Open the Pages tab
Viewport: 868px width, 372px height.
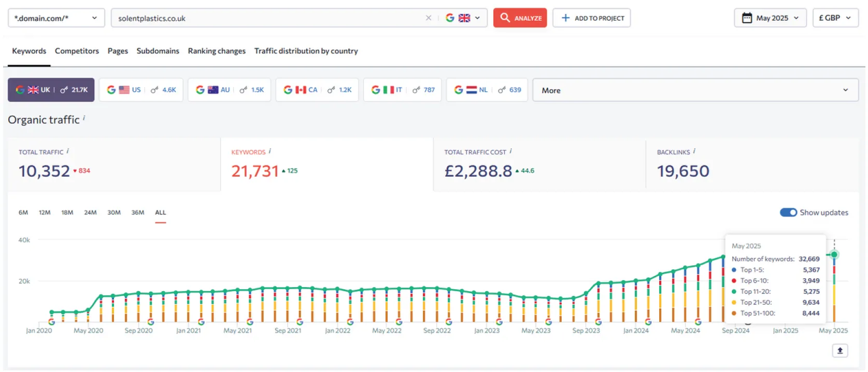point(118,51)
